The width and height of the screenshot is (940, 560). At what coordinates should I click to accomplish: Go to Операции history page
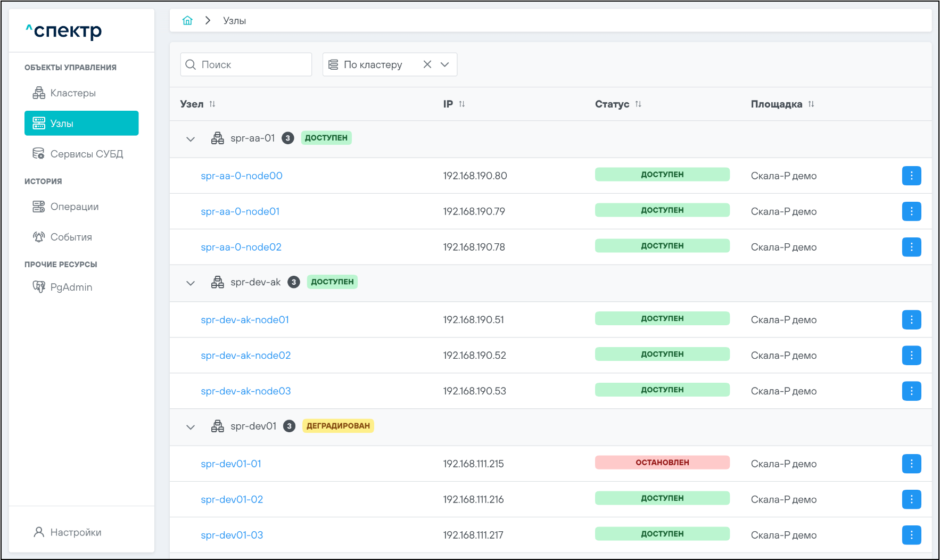tap(74, 207)
